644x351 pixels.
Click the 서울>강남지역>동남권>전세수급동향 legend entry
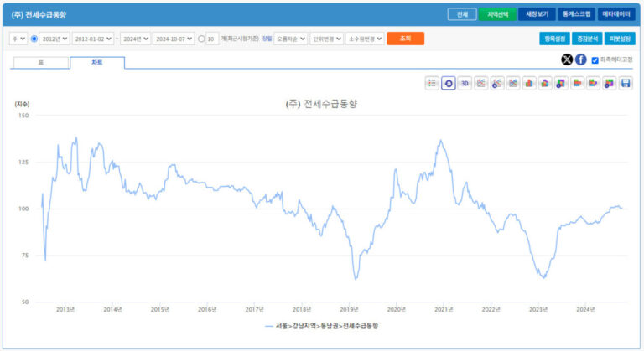[322, 326]
